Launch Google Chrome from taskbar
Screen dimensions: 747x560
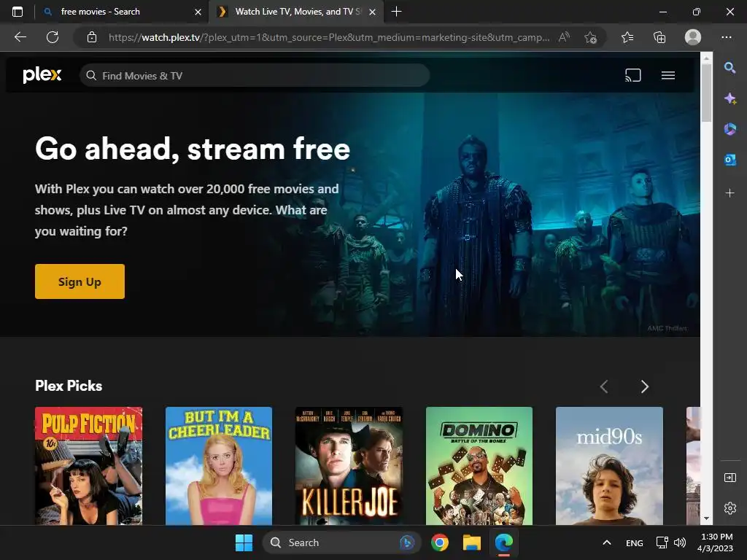[x=440, y=542]
